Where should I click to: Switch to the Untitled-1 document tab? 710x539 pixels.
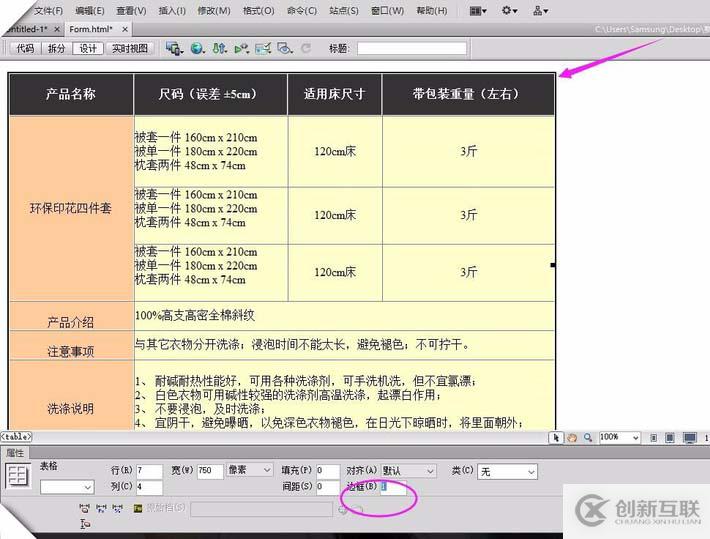point(27,29)
